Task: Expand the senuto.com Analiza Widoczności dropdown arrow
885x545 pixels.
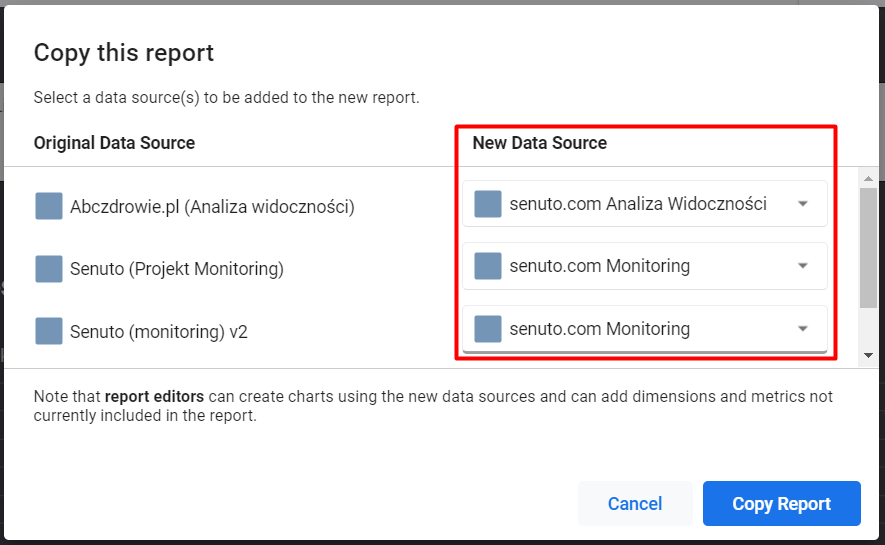Action: [803, 204]
